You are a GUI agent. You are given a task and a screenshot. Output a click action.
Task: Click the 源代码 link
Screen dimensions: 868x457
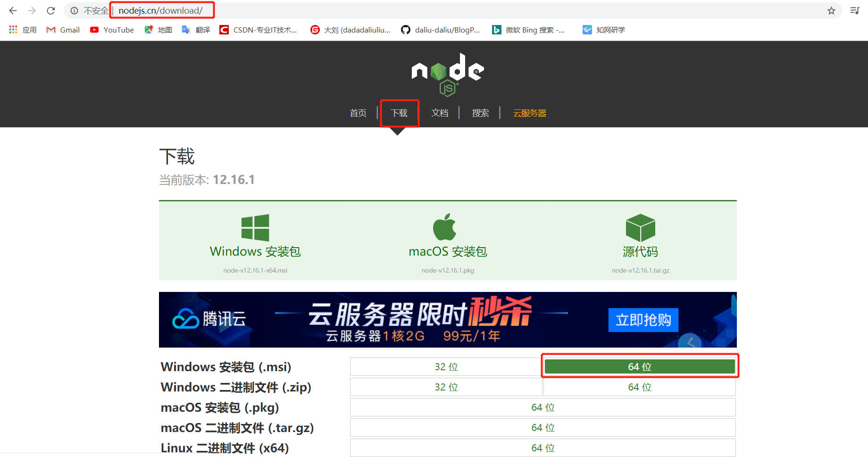click(x=640, y=251)
